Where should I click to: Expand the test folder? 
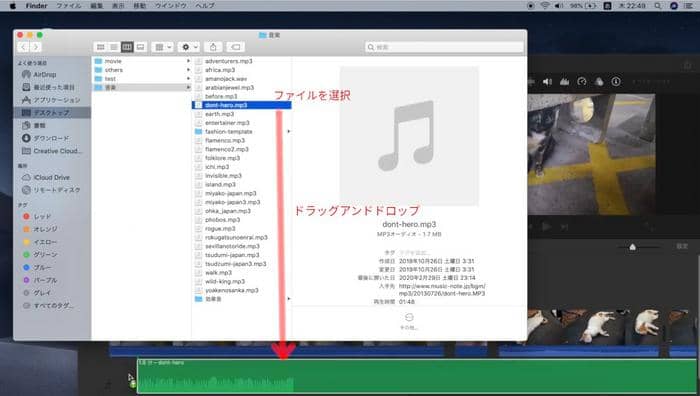pyautogui.click(x=188, y=79)
